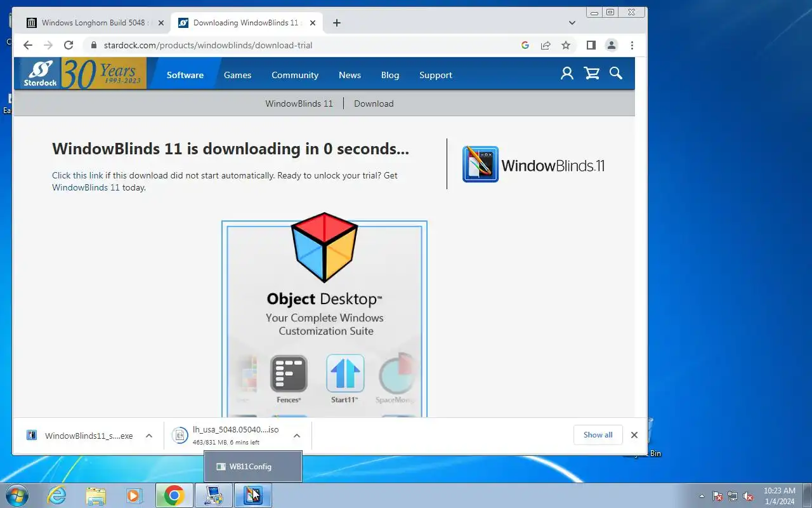Image resolution: width=812 pixels, height=508 pixels.
Task: Go back to the previous page
Action: click(x=27, y=45)
